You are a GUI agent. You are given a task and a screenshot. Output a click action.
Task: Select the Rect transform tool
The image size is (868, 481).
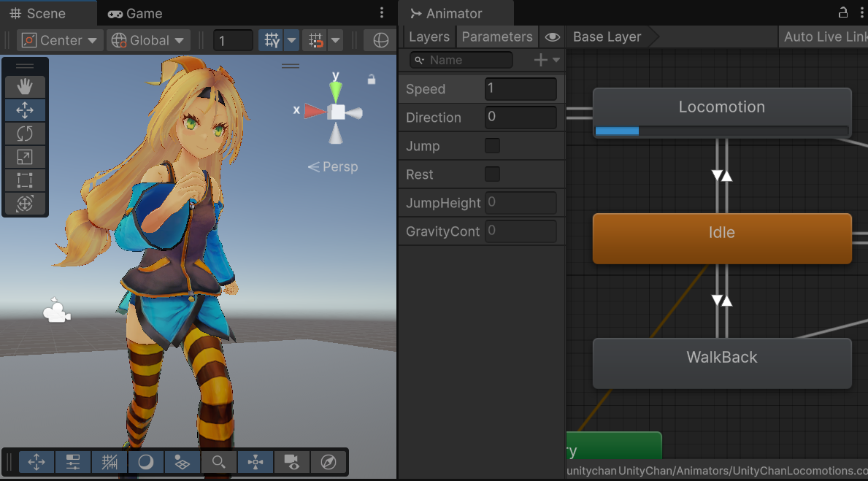(x=25, y=180)
